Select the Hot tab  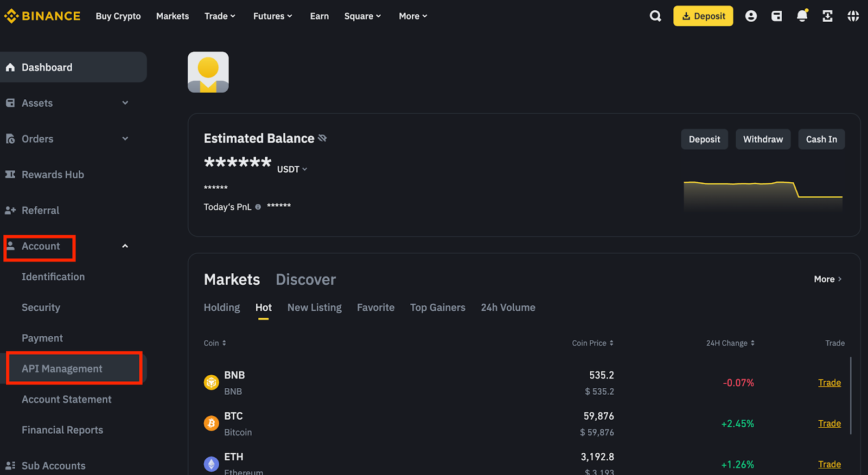(264, 307)
